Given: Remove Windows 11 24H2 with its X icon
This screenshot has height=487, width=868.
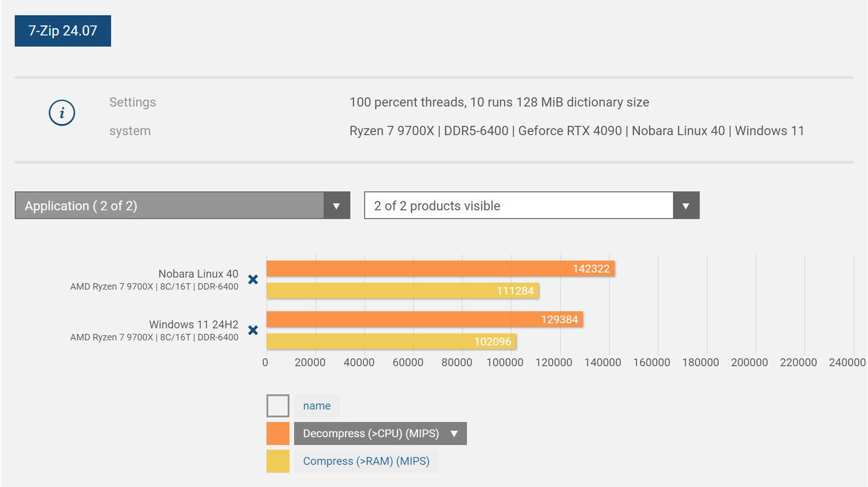Looking at the screenshot, I should click(253, 330).
